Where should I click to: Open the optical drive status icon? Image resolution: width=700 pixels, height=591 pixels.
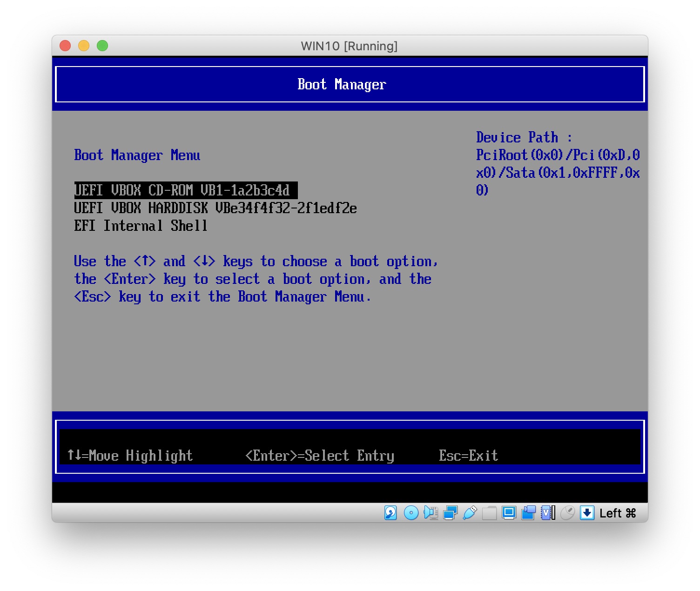(411, 513)
